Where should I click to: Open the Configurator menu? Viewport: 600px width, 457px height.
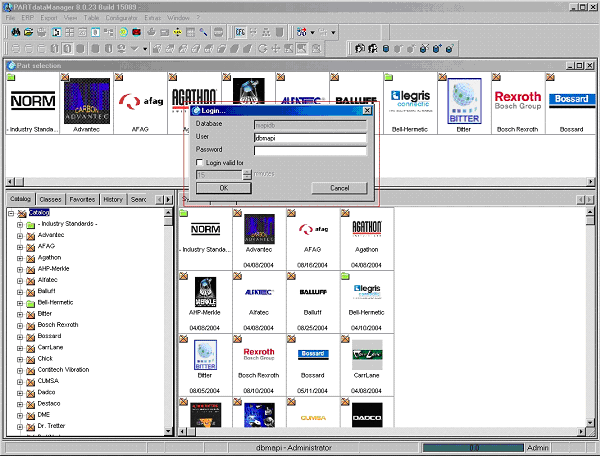pyautogui.click(x=121, y=18)
